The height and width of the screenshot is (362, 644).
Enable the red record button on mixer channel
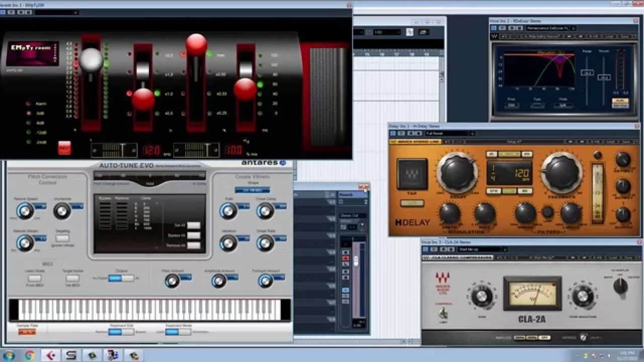pos(346,258)
